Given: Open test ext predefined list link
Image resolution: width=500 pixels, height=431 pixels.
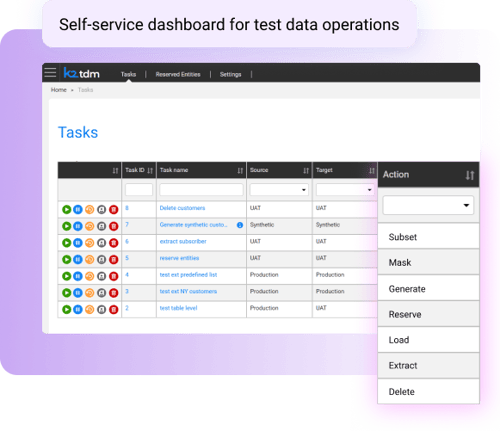Looking at the screenshot, I should pos(188,275).
